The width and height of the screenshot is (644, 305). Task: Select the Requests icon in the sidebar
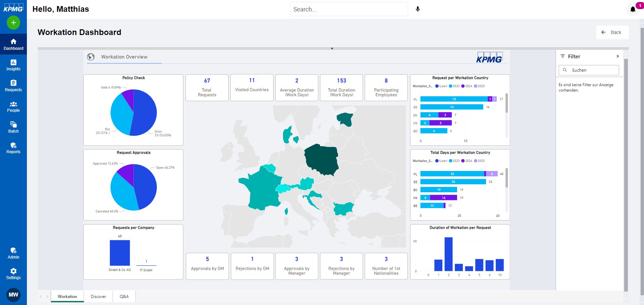pos(13,86)
